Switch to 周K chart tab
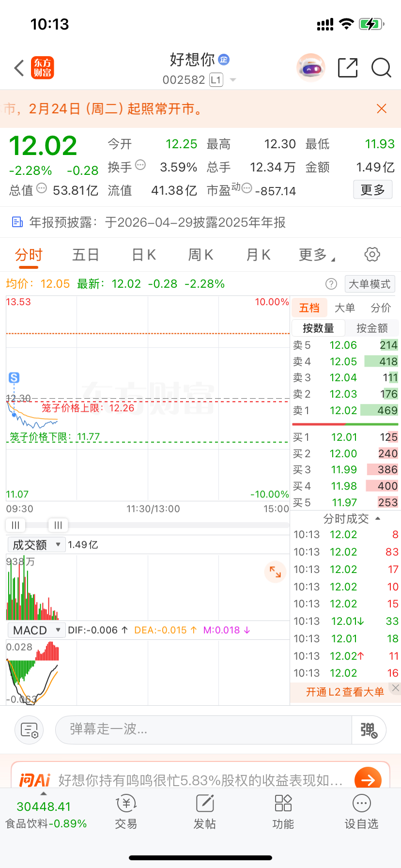401x868 pixels. 200,255
